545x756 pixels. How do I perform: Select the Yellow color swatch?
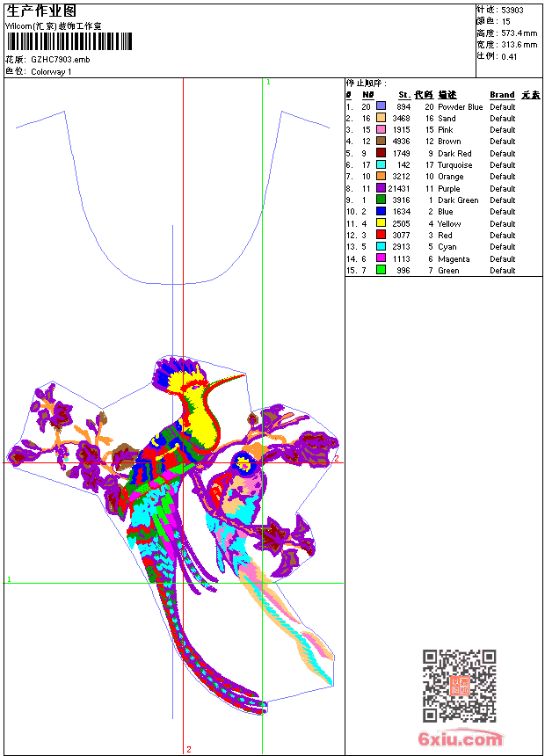point(381,223)
